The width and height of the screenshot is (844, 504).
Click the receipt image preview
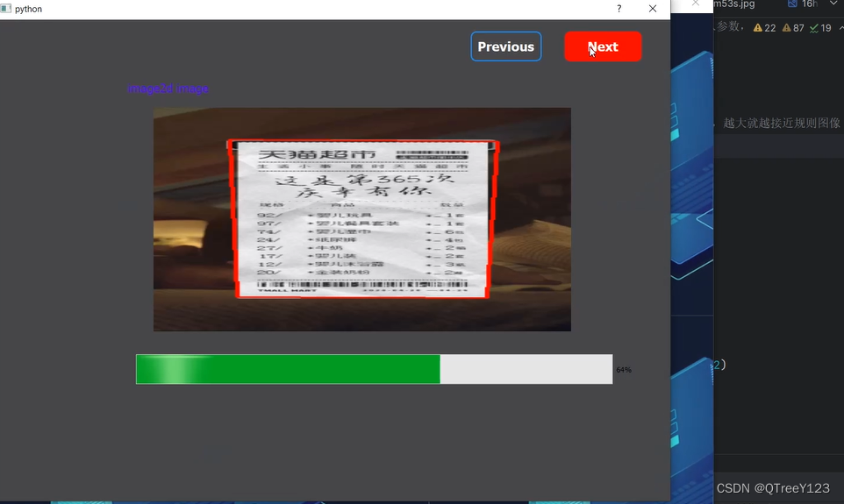pyautogui.click(x=362, y=219)
